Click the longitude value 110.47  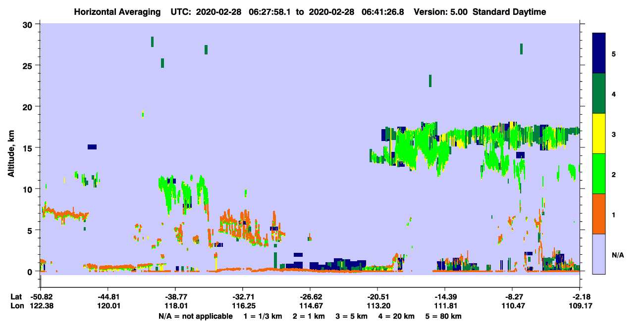(512, 306)
